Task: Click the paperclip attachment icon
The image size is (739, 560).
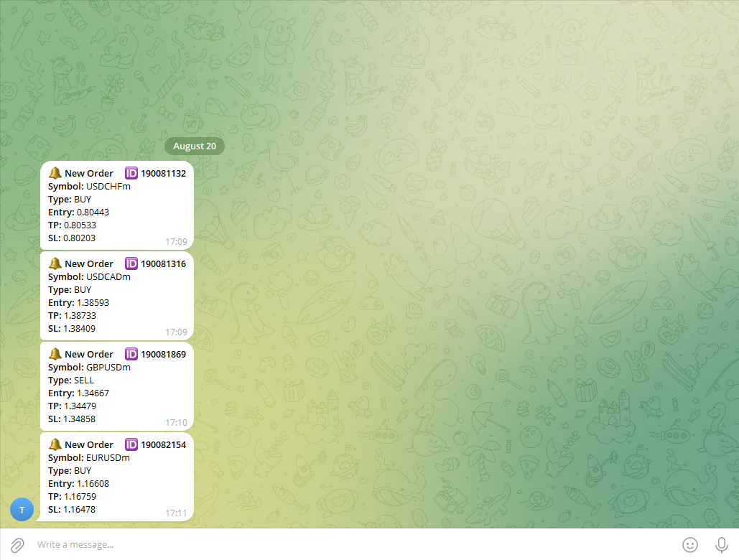Action: pyautogui.click(x=19, y=544)
